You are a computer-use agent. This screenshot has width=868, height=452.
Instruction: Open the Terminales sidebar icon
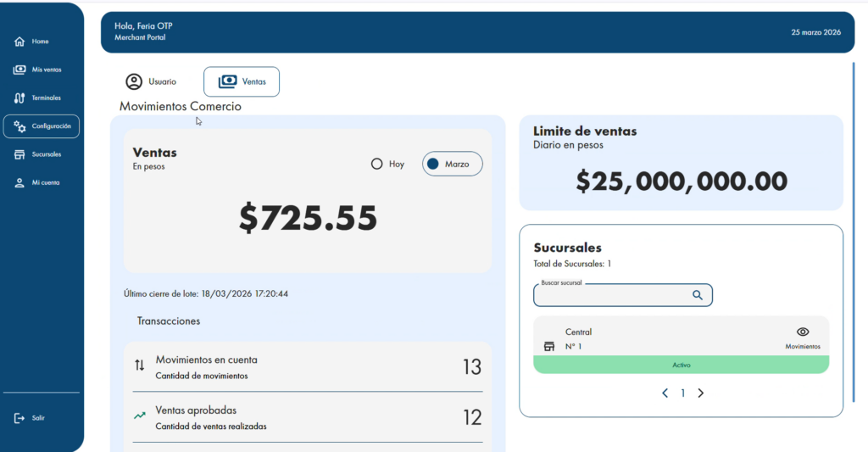pos(19,98)
